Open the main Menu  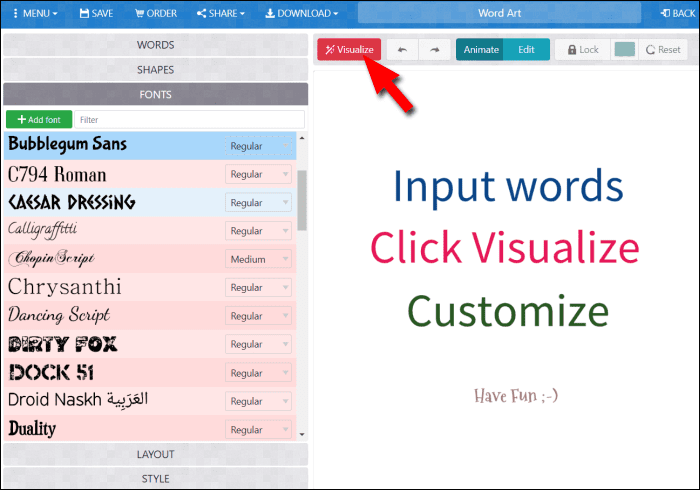tap(34, 13)
